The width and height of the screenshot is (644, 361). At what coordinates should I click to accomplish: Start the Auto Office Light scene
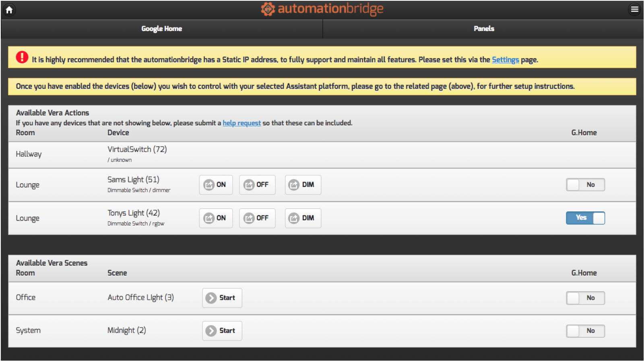222,298
